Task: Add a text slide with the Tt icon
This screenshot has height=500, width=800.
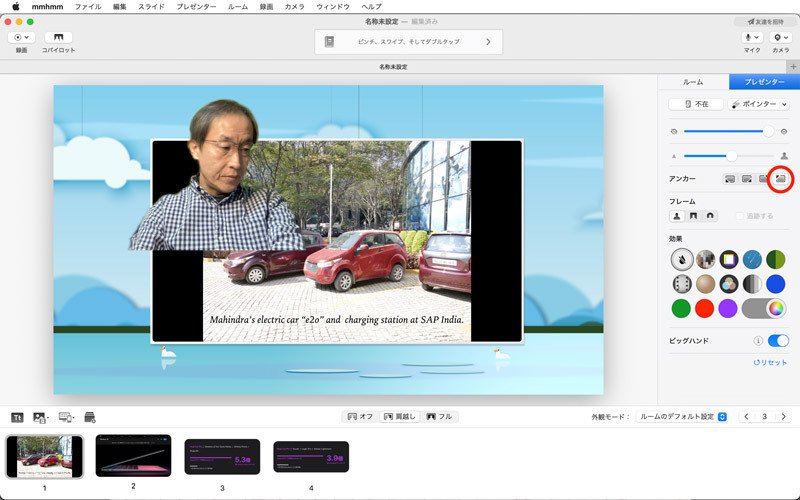Action: pos(17,417)
